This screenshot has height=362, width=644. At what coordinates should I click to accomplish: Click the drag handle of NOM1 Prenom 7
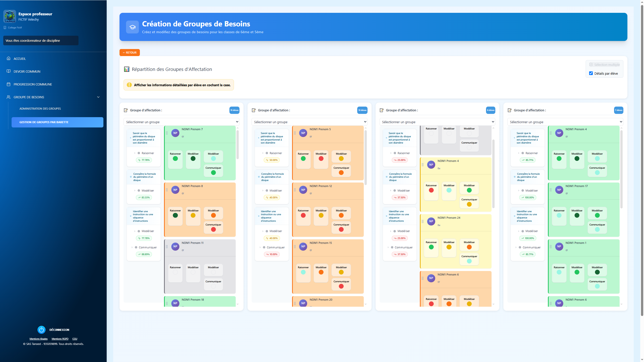pyautogui.click(x=167, y=133)
